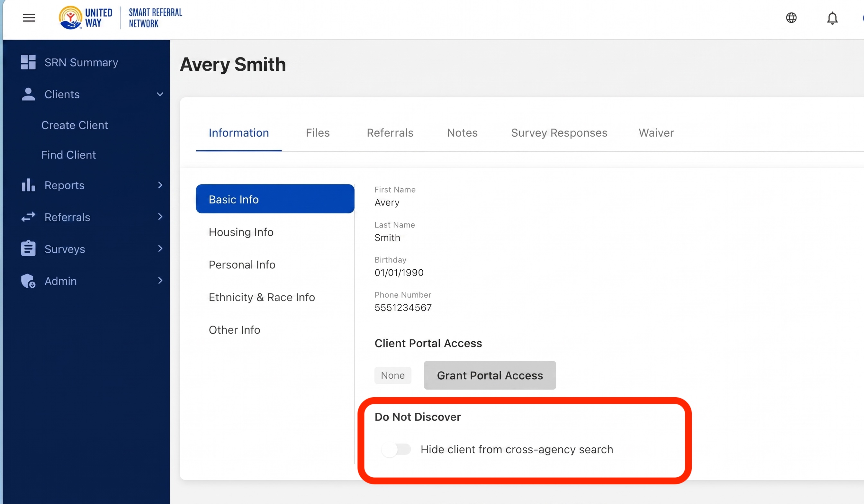Go to SRN Summary
The height and width of the screenshot is (504, 864).
click(81, 62)
